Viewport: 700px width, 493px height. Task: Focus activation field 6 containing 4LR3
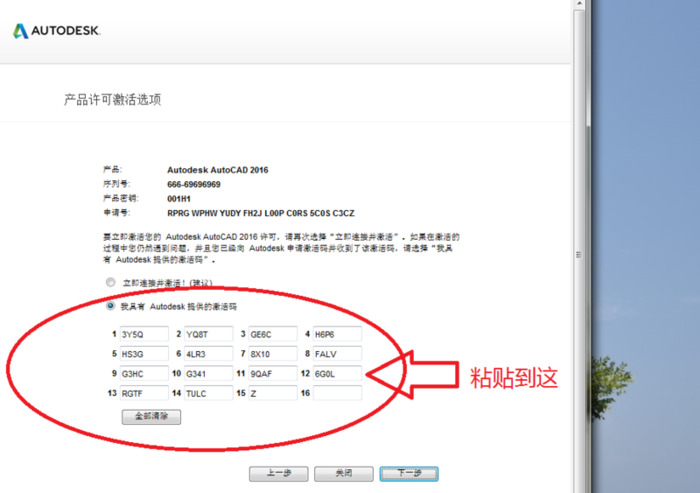(x=208, y=354)
